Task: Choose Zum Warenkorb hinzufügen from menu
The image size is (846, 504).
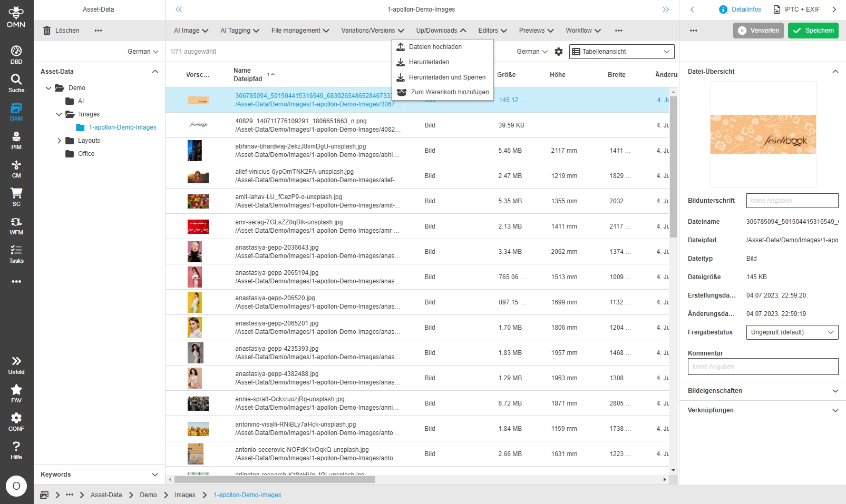Action: click(x=449, y=92)
